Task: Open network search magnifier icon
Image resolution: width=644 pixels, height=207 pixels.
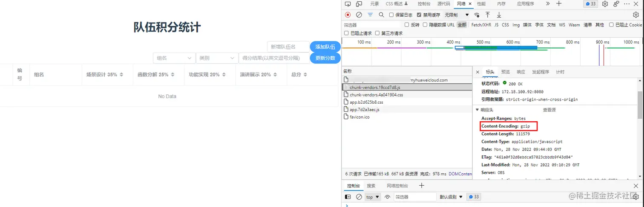Action: 381,15
